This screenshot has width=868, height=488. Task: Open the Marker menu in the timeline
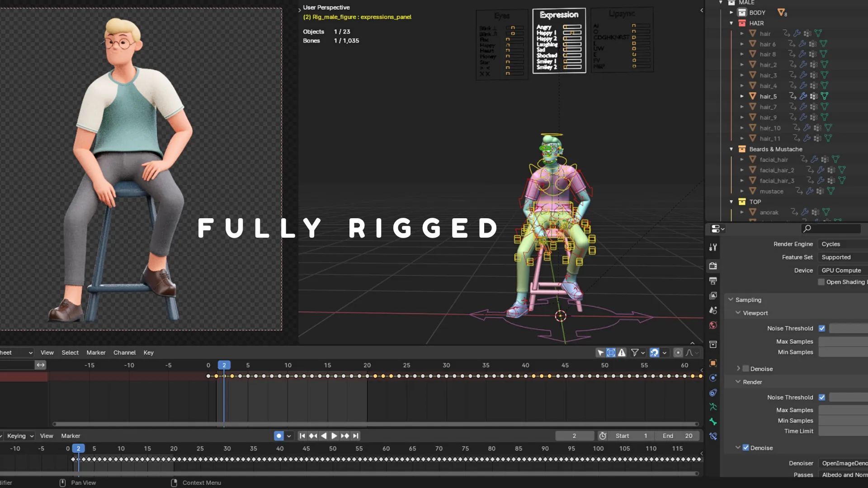tap(71, 436)
